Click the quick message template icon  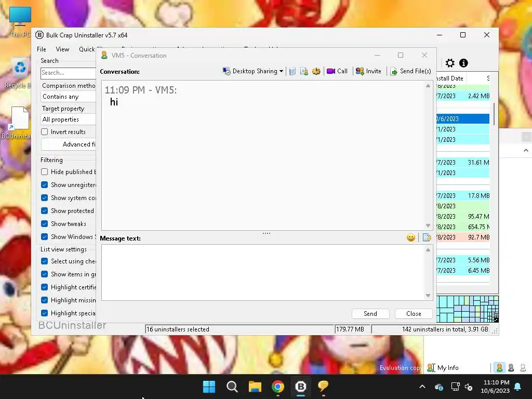pos(427,237)
